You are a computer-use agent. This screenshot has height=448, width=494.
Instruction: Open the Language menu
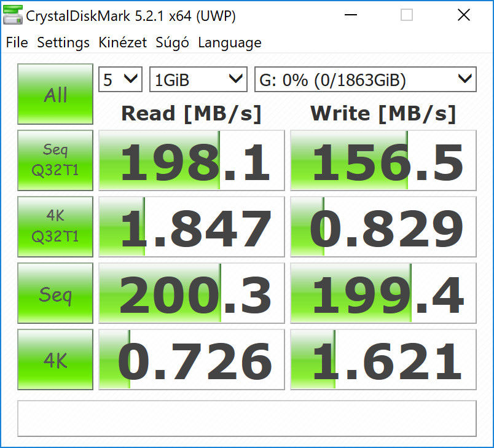click(229, 42)
